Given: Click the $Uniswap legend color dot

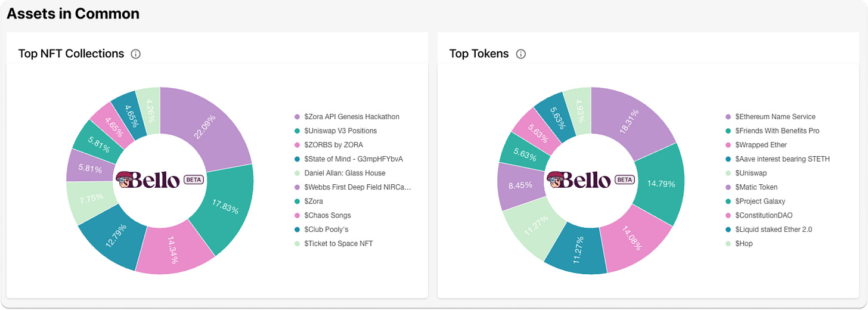Looking at the screenshot, I should [728, 173].
